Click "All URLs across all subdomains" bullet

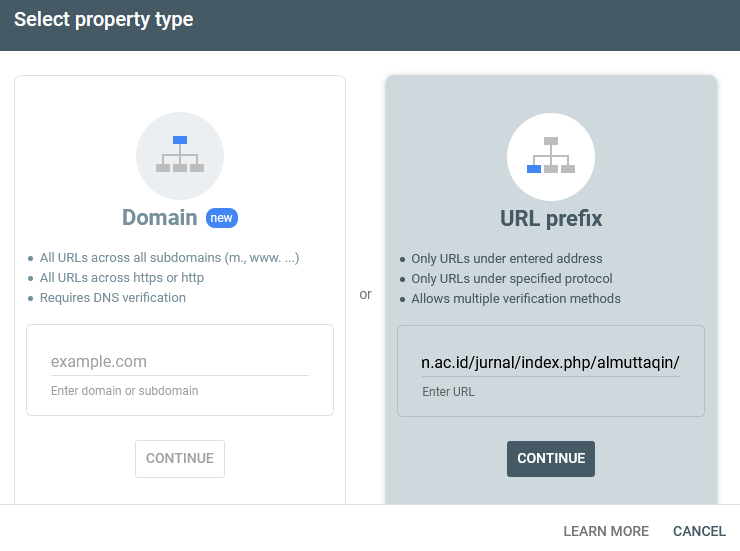click(169, 258)
